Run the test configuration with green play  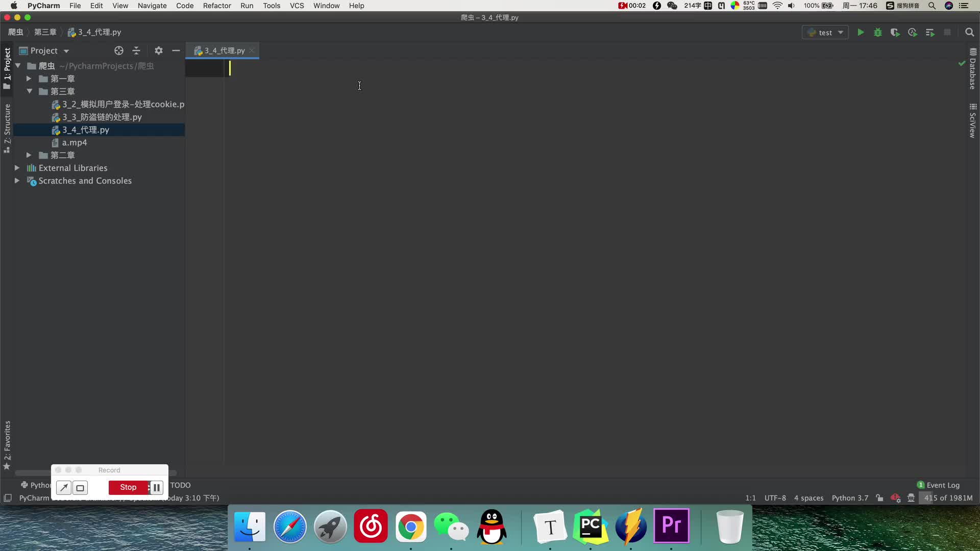coord(861,33)
